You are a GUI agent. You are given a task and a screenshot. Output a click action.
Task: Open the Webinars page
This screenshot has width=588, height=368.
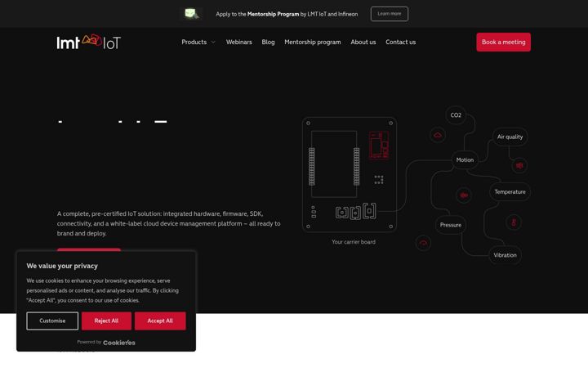[x=238, y=42]
